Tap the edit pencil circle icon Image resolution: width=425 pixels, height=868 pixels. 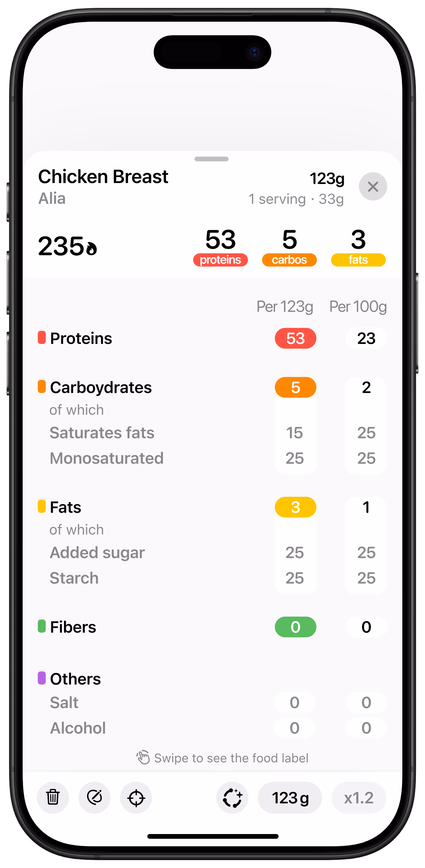[x=94, y=797]
